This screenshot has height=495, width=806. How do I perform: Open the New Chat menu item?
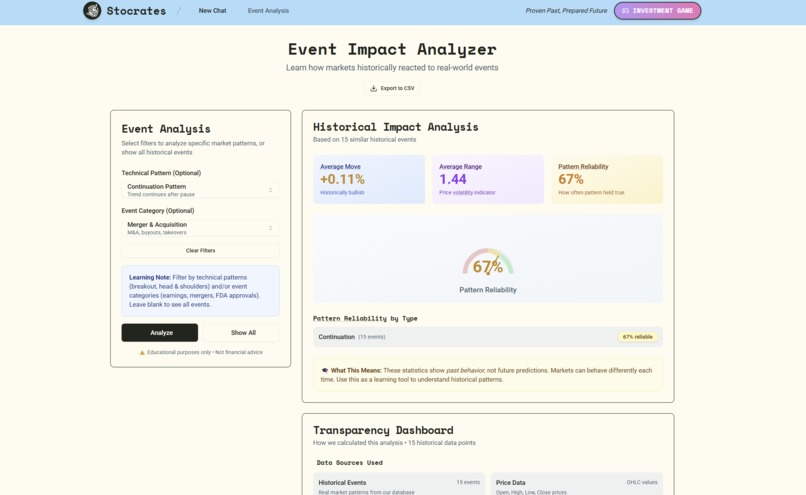[x=212, y=10]
